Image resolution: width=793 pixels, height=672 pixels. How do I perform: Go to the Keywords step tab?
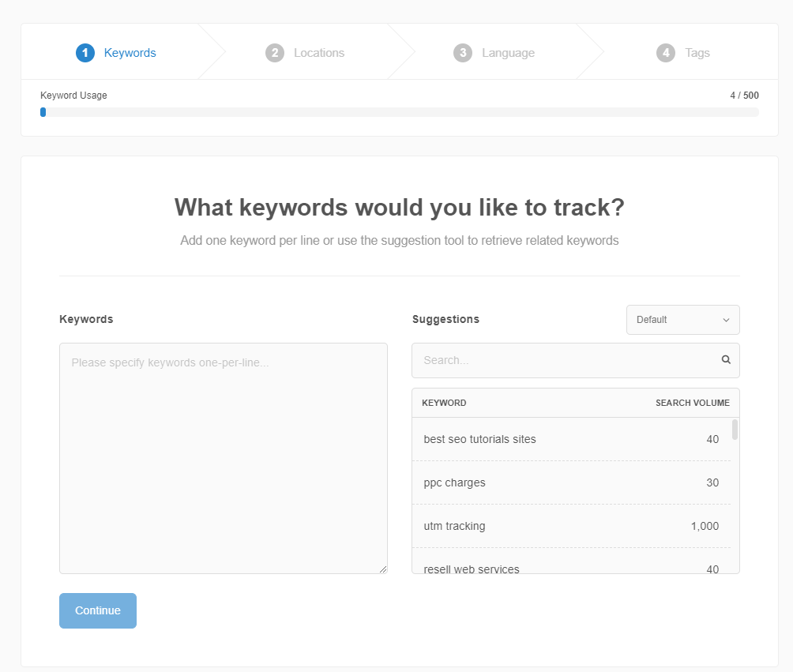click(116, 53)
